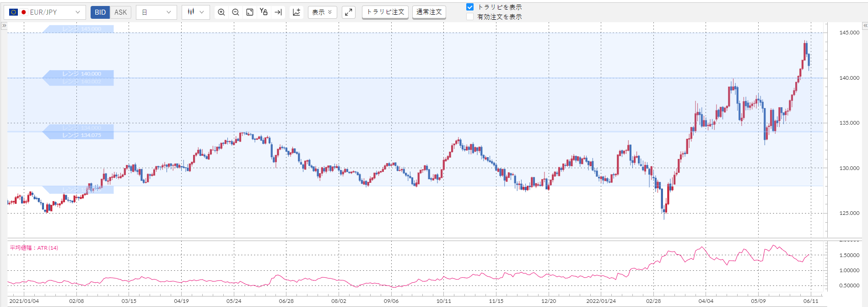Click the fullscreen expand arrows icon

349,12
